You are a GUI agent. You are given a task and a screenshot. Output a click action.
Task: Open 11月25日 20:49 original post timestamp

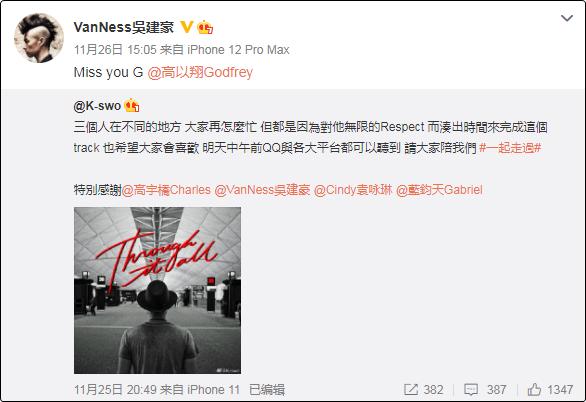pos(115,390)
